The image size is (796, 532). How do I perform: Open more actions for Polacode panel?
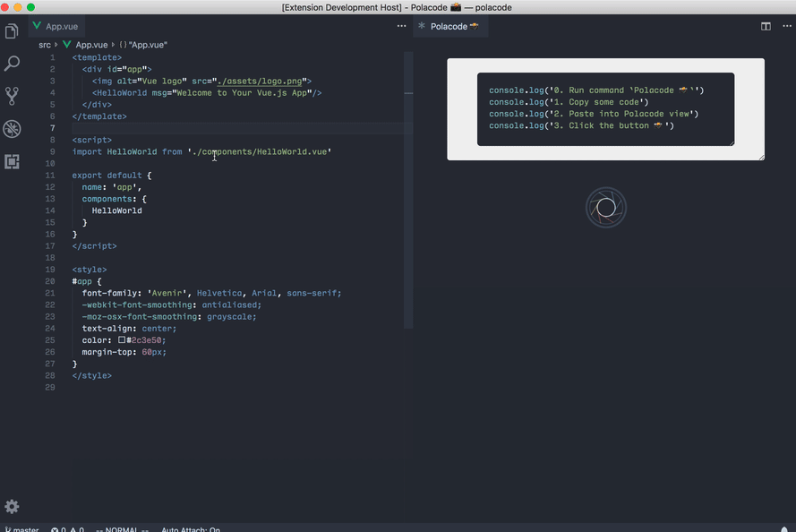click(x=787, y=26)
